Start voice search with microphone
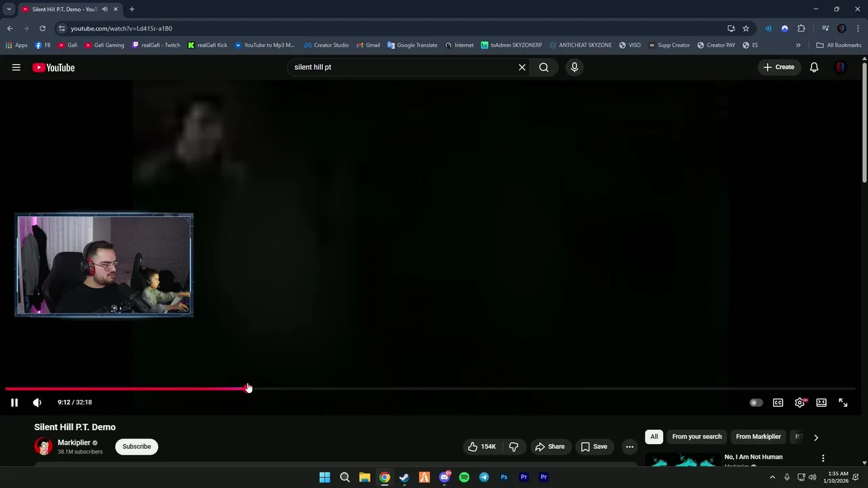868x488 pixels. coord(574,67)
